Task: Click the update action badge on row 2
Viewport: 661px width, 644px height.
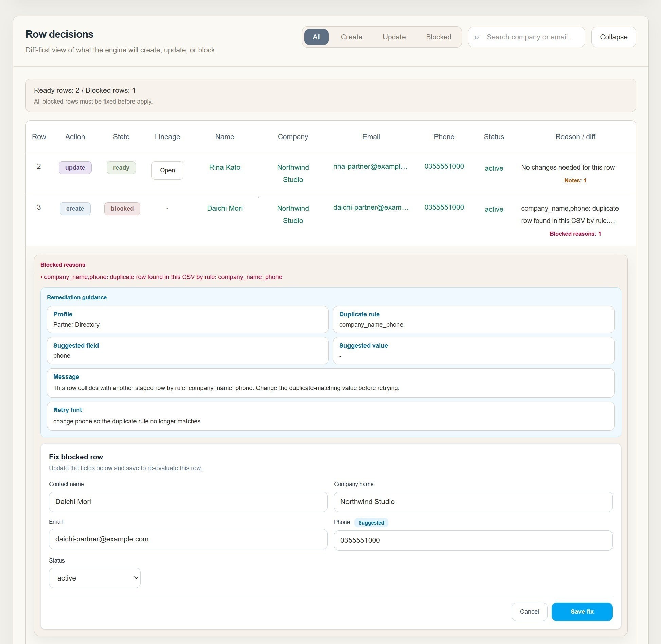Action: [x=75, y=168]
